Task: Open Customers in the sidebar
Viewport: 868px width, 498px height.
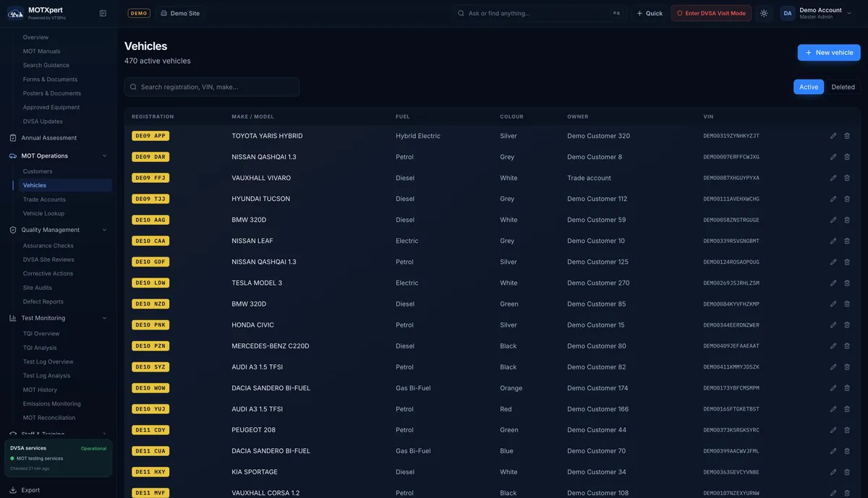Action: coord(38,171)
